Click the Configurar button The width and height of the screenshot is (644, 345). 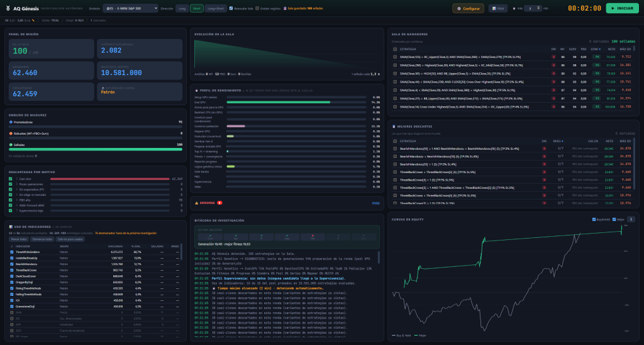[468, 8]
